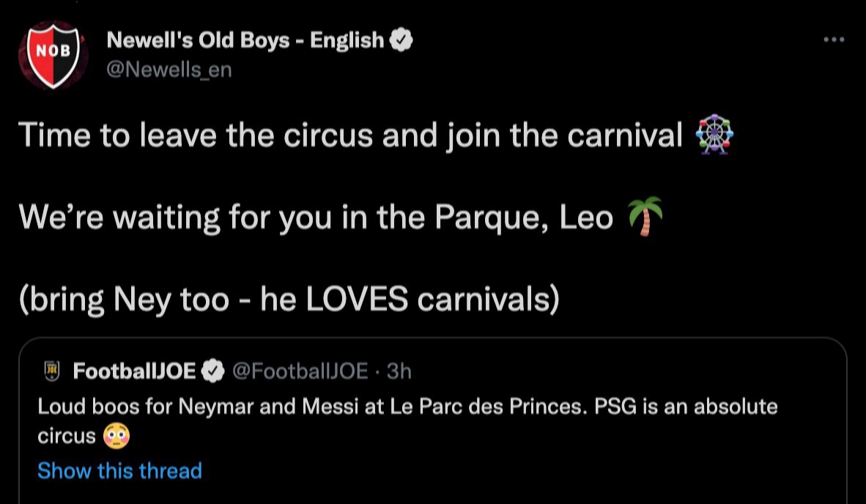Expand the quote with Show this thread
866x504 pixels.
[x=119, y=470]
